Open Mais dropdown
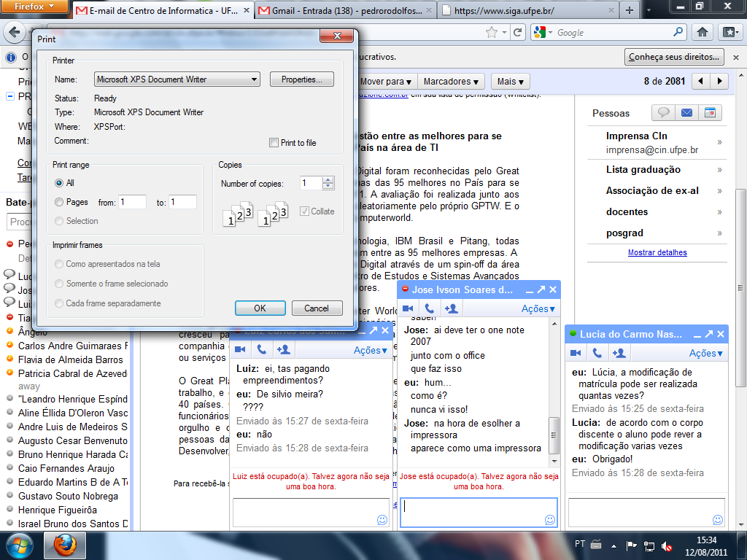The height and width of the screenshot is (560, 747). [510, 82]
